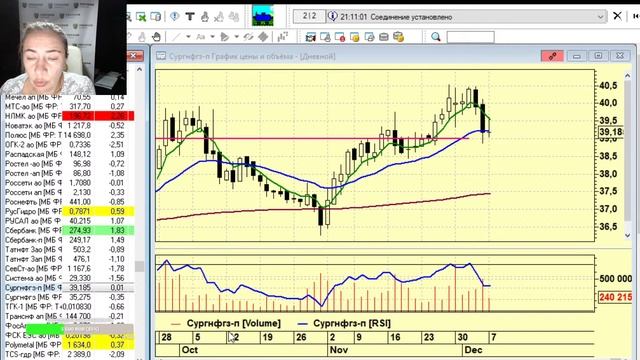Open the Aa text tool dropdown arrow
The image size is (640, 360).
tap(212, 37)
